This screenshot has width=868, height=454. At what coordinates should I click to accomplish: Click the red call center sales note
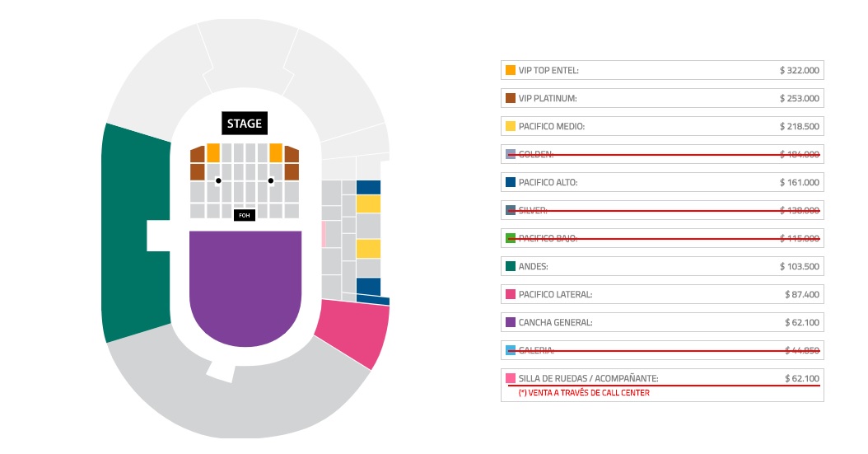click(584, 393)
